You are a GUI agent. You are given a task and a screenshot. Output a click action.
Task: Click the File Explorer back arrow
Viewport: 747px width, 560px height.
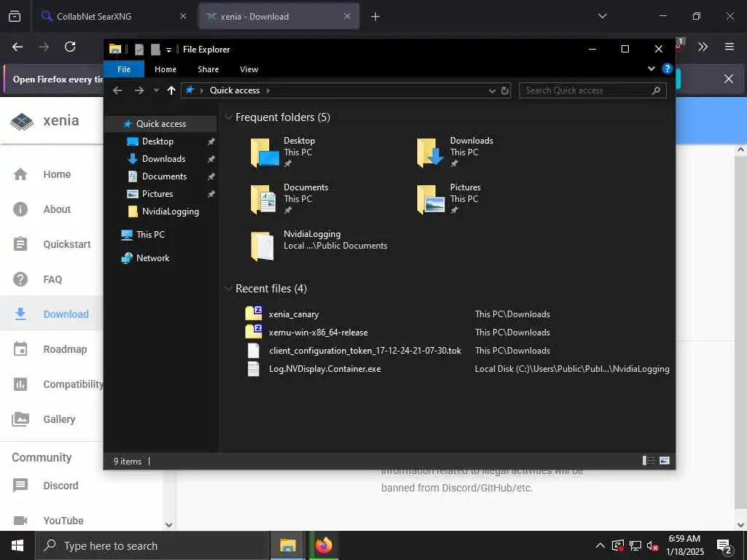(117, 90)
